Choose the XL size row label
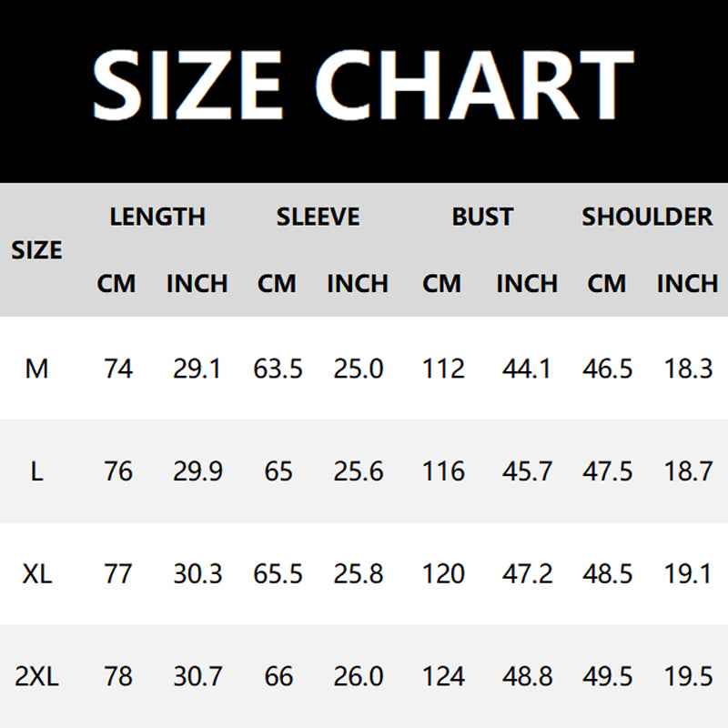This screenshot has width=728, height=728. pos(36,574)
